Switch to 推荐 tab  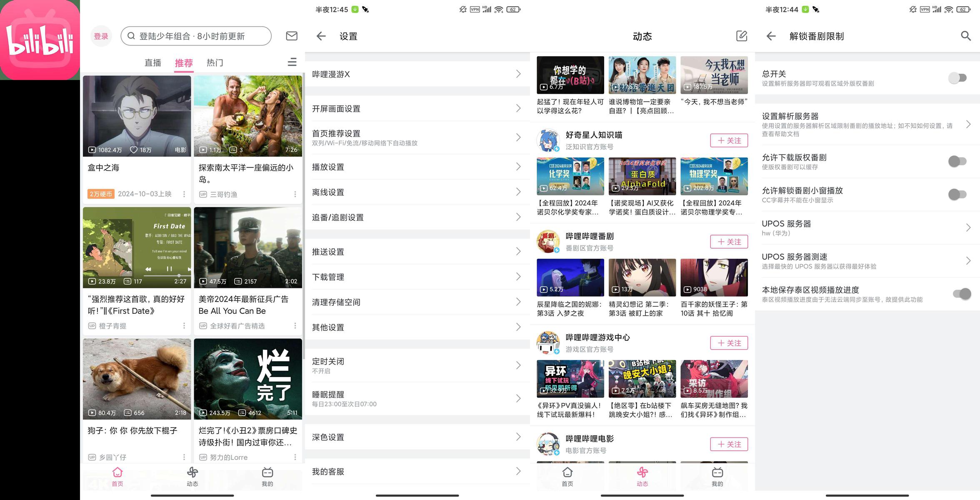click(184, 63)
